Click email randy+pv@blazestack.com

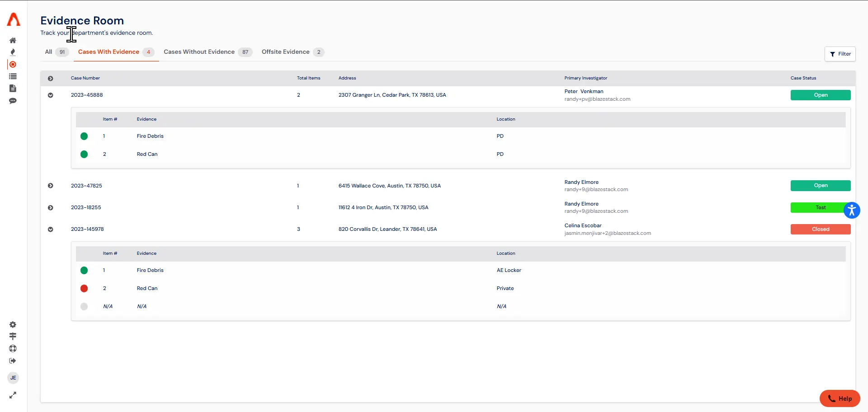(597, 99)
